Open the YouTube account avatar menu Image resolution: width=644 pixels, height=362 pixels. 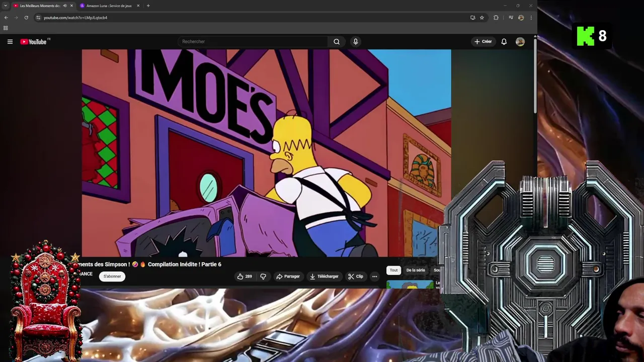pyautogui.click(x=520, y=42)
